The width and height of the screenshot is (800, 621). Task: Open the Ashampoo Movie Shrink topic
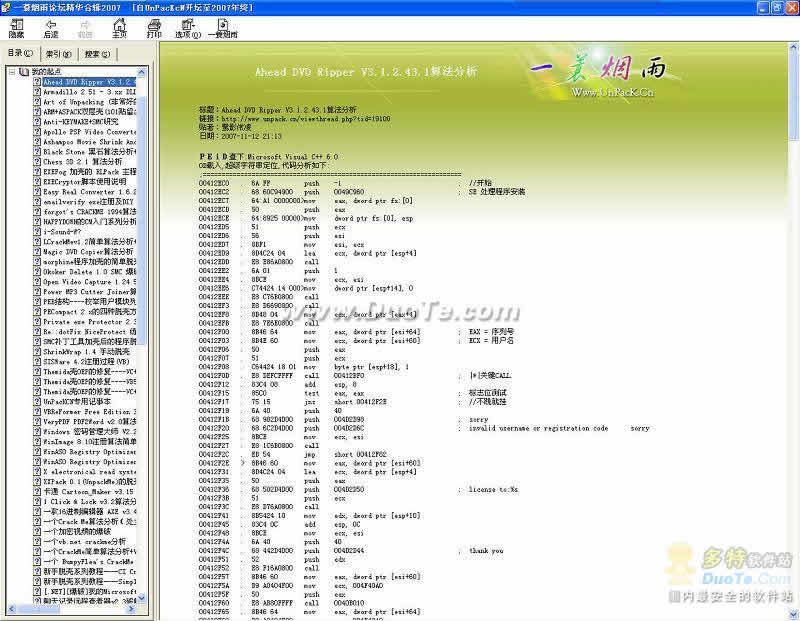click(89, 142)
